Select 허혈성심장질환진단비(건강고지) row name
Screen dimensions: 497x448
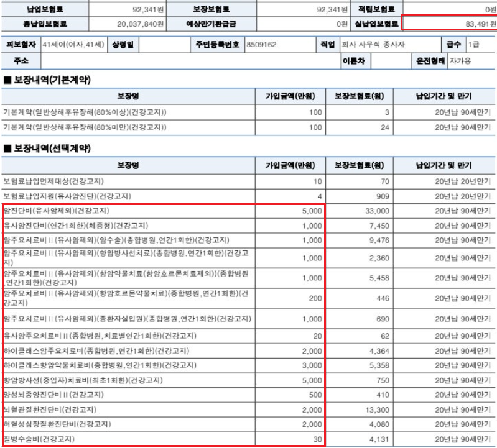click(57, 424)
